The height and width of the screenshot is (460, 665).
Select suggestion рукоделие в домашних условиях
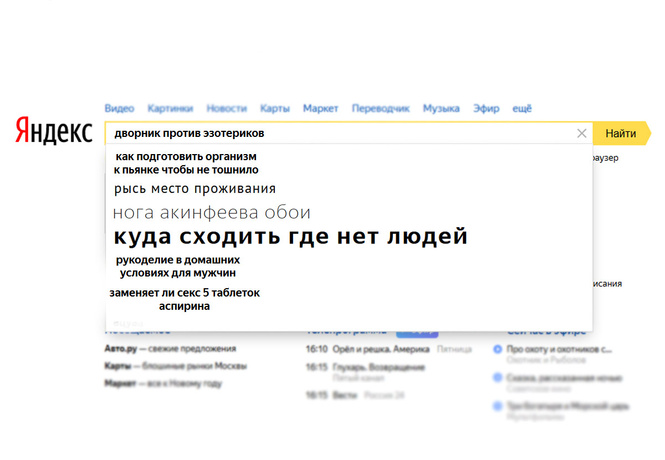coord(178,266)
